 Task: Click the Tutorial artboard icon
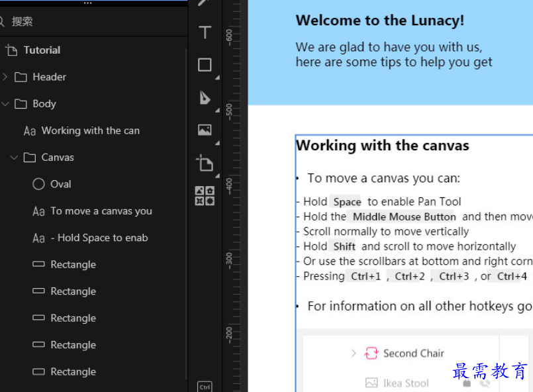(11, 50)
